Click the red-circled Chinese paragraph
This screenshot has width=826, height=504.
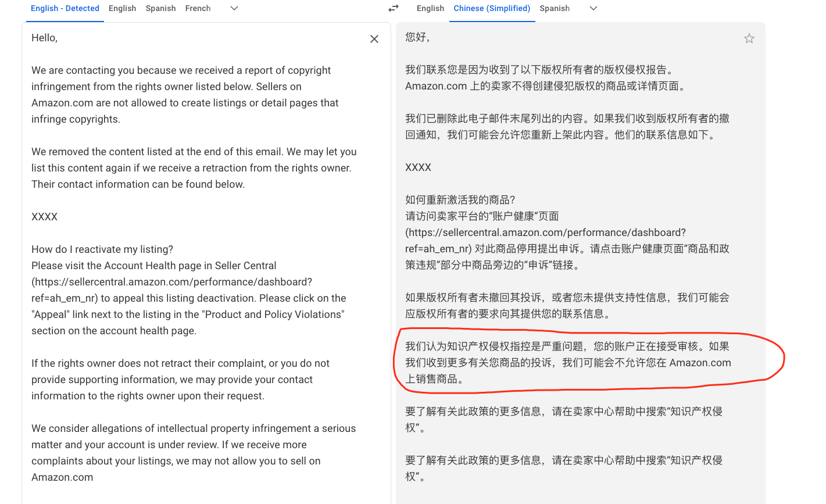[x=568, y=363]
